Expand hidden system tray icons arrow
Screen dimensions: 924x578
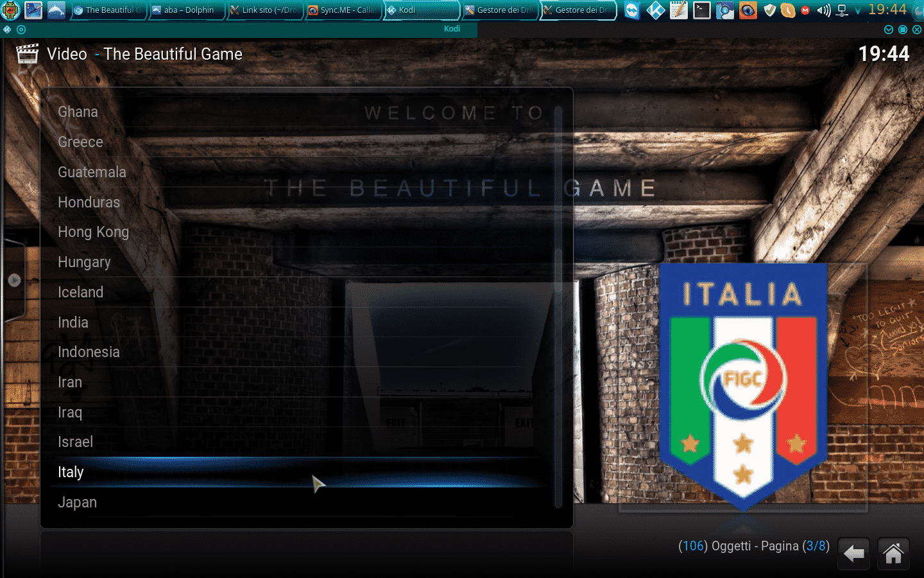858,11
